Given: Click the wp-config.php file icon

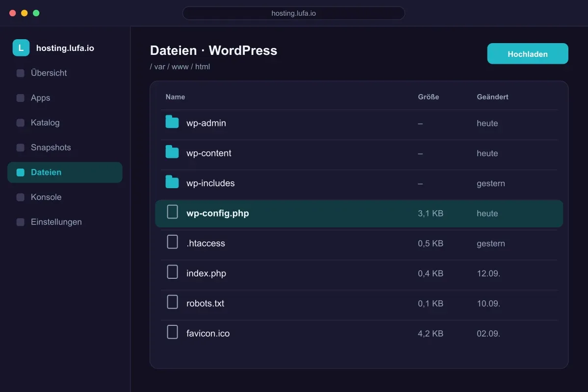Looking at the screenshot, I should click(x=173, y=212).
